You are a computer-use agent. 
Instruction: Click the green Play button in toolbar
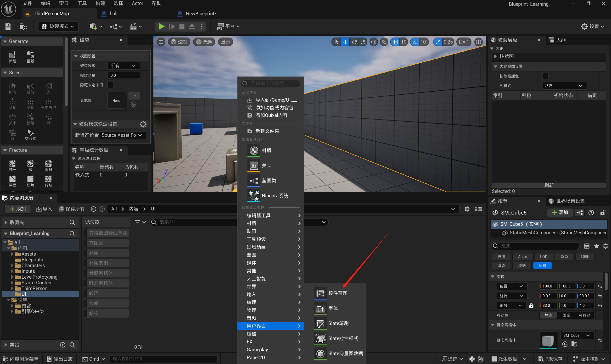[x=161, y=27]
